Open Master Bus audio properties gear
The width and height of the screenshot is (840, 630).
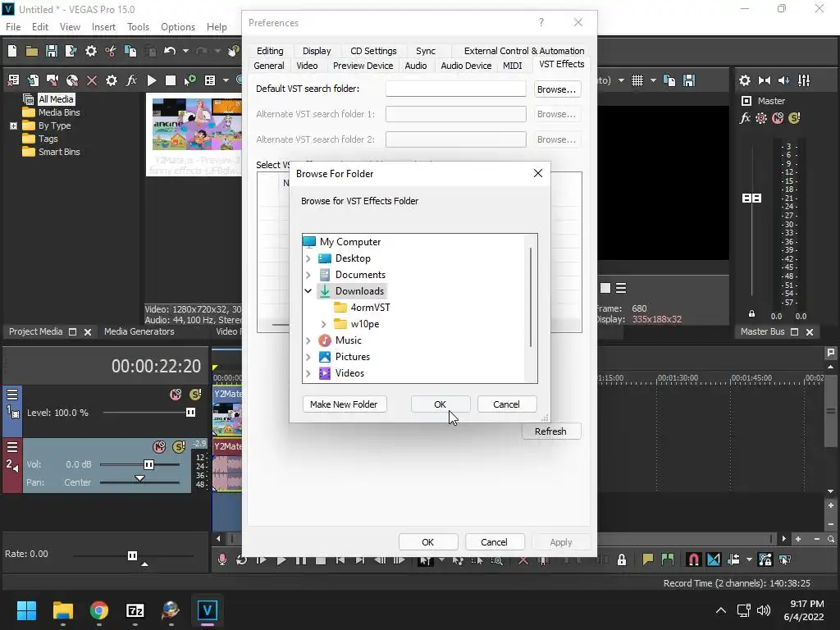(x=745, y=80)
